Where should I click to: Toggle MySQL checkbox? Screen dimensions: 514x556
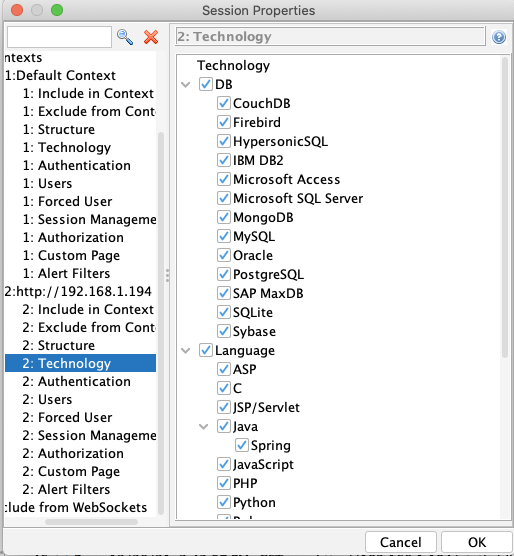coord(224,236)
